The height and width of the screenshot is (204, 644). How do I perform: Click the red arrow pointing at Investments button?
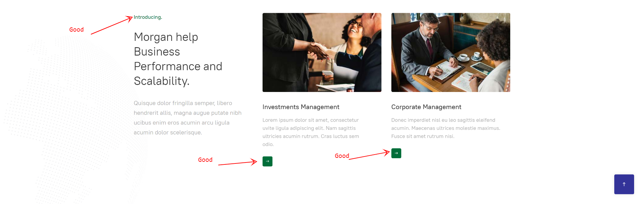click(237, 163)
